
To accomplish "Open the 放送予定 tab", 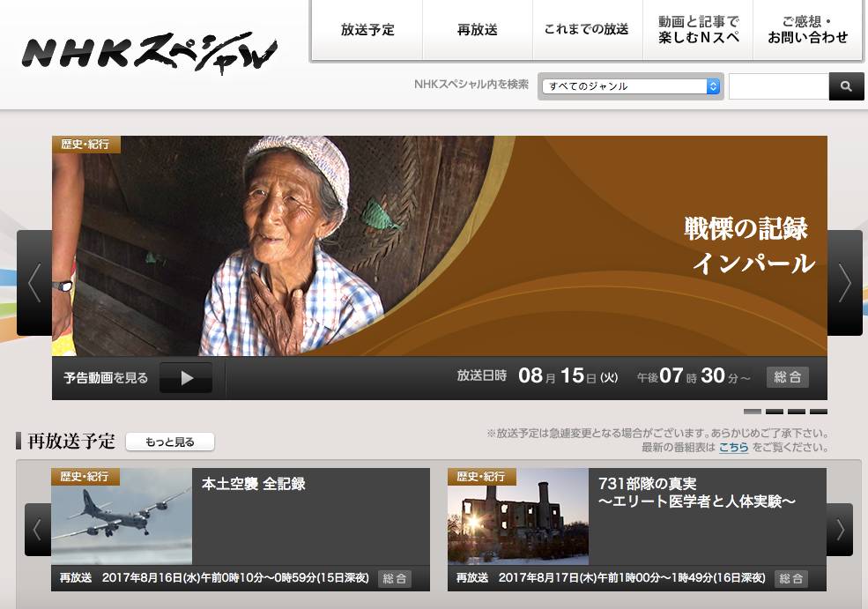I will pos(367,29).
